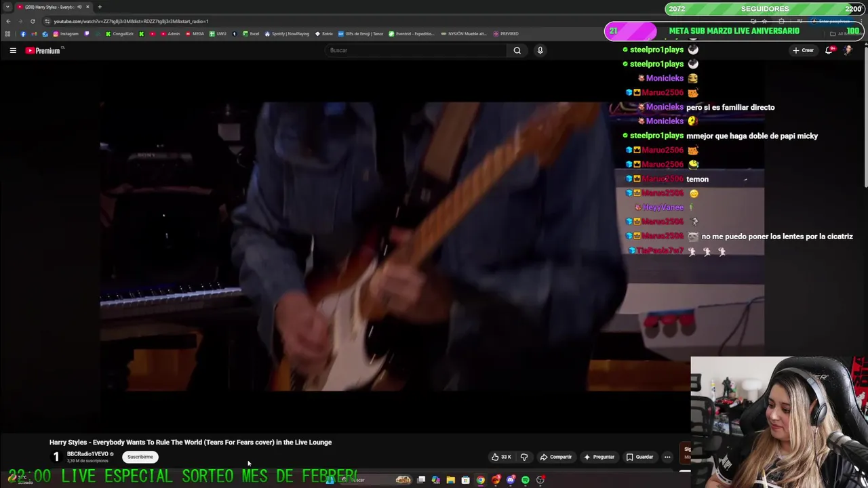
Task: Click the Preguntar button
Action: 599,457
